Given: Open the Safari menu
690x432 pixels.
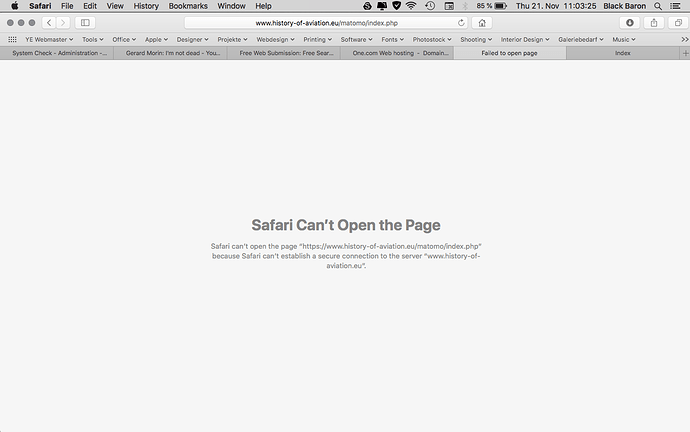Looking at the screenshot, I should pos(40,6).
